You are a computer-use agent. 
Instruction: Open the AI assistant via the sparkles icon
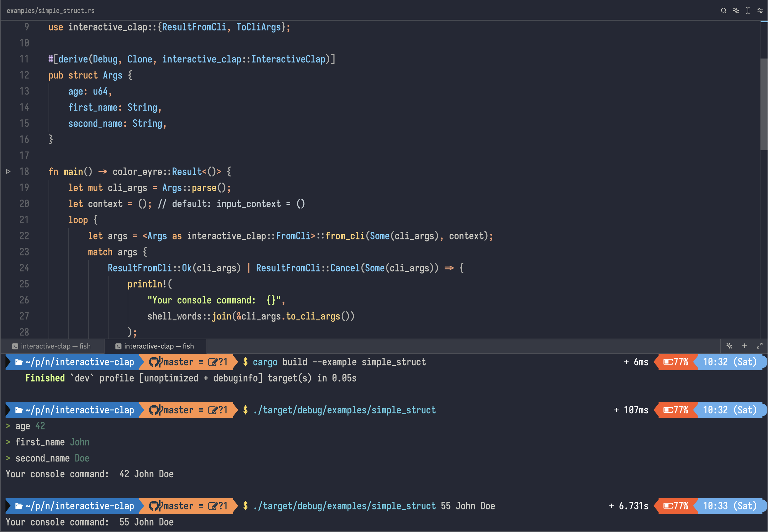coord(736,10)
